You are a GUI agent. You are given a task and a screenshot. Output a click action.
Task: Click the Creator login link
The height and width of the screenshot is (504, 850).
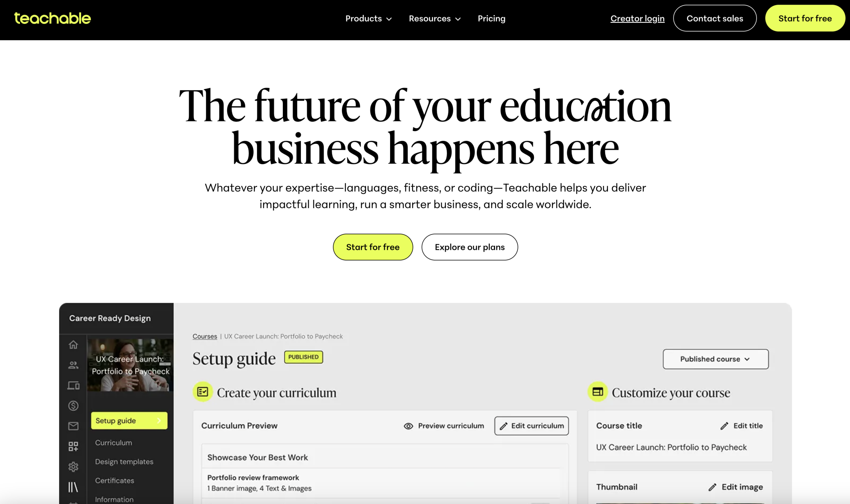[637, 19]
